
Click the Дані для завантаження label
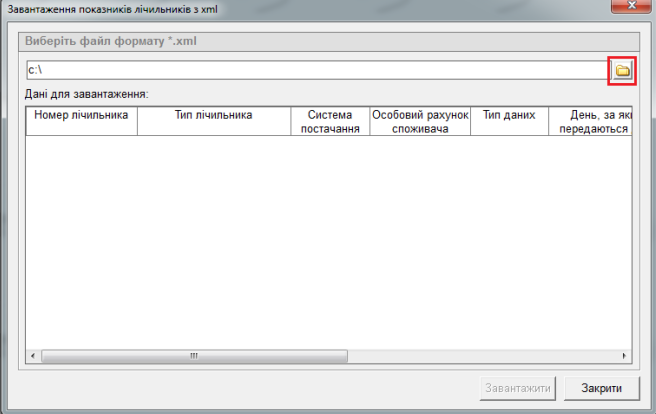click(x=88, y=94)
